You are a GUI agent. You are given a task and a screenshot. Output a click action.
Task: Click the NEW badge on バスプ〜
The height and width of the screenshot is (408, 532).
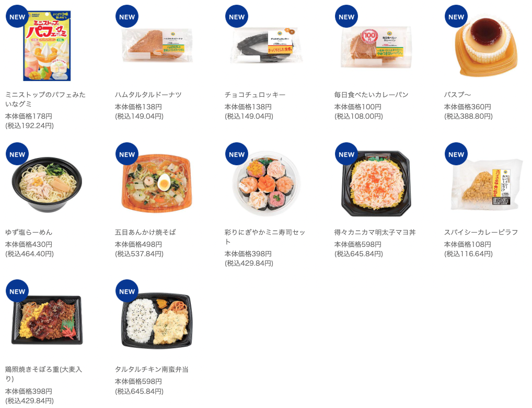click(x=456, y=16)
